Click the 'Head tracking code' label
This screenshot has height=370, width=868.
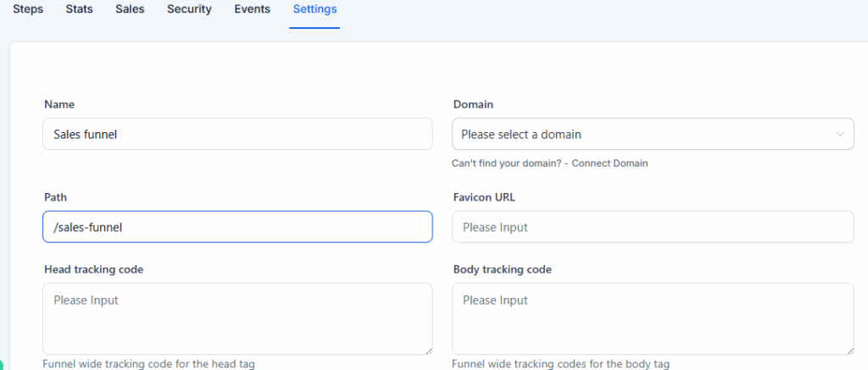click(x=93, y=269)
